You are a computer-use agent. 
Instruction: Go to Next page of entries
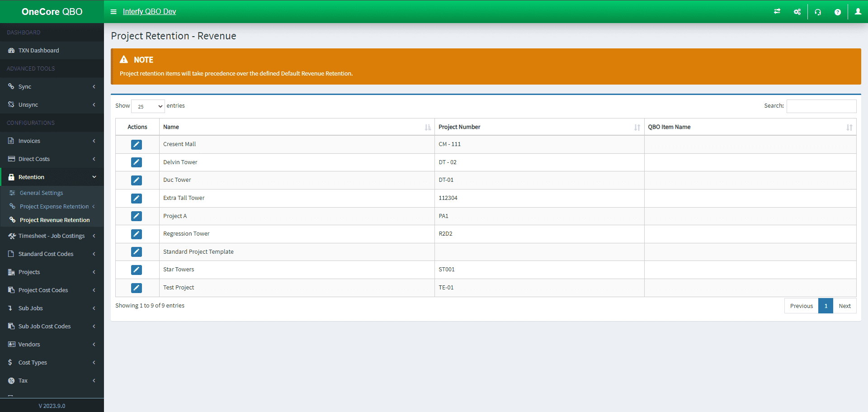pyautogui.click(x=844, y=306)
